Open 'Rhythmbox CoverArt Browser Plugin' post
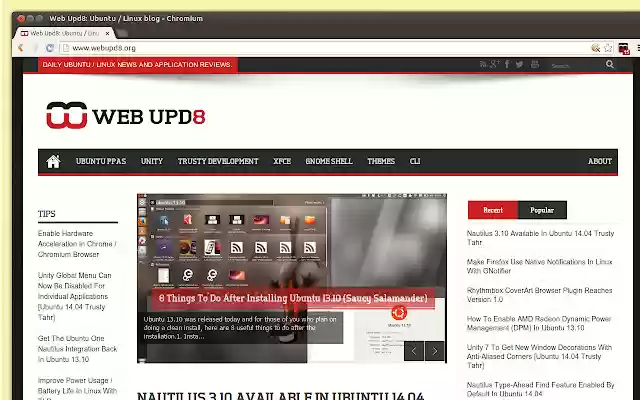The image size is (640, 400). pos(539,295)
